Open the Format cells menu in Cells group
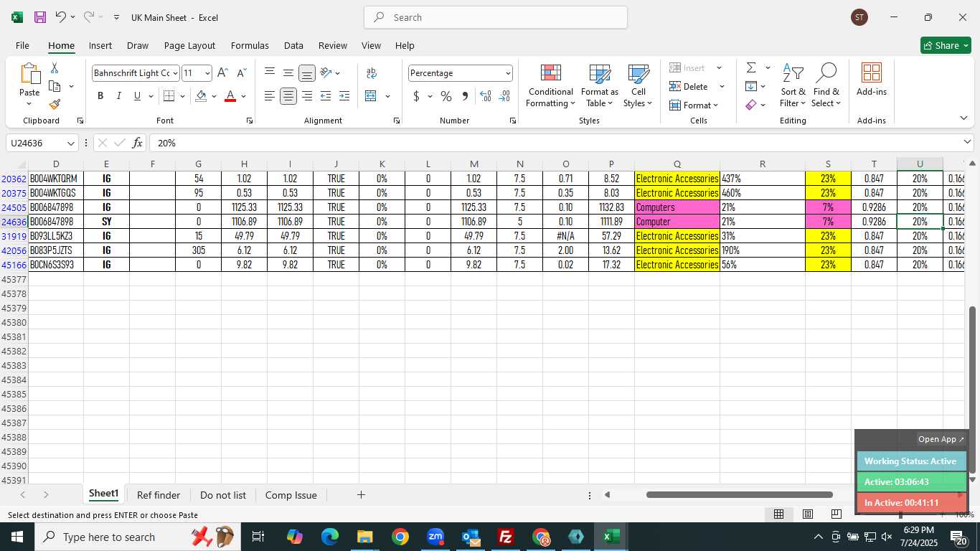 click(694, 105)
